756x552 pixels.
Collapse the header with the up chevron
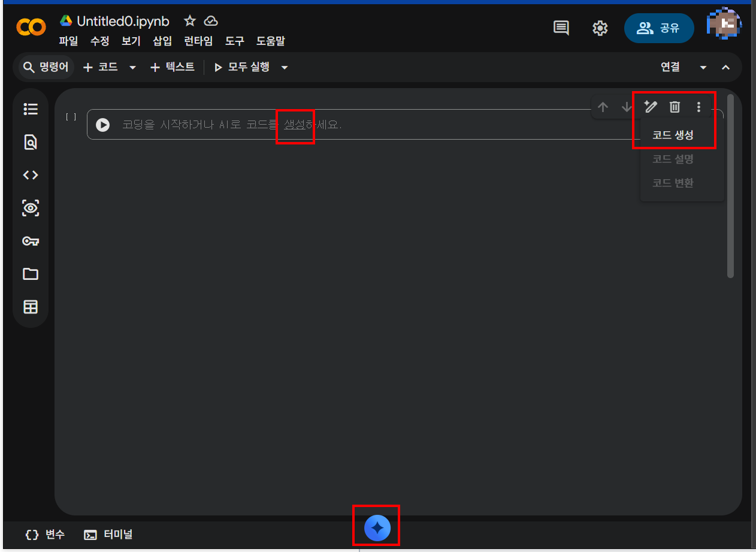click(726, 68)
